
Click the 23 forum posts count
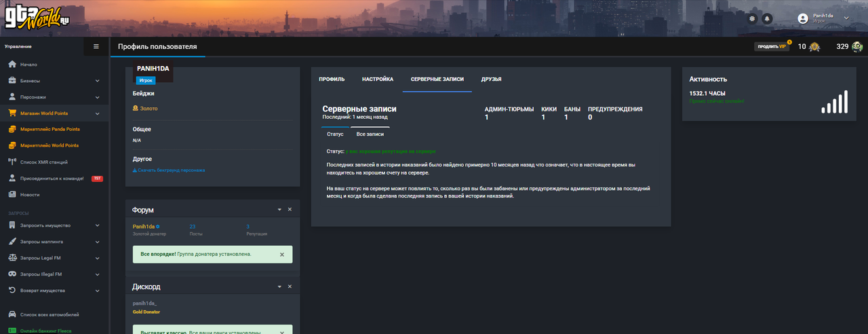(x=193, y=226)
